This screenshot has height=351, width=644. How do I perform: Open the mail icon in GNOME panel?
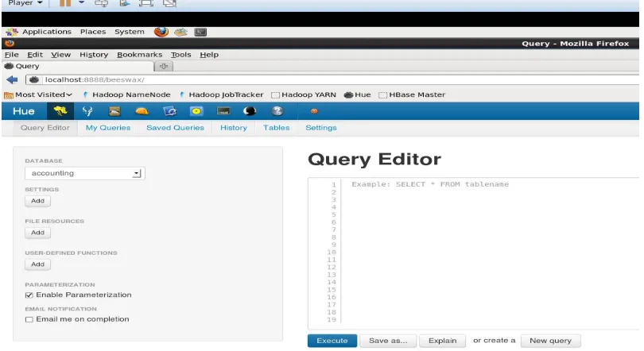coord(180,32)
